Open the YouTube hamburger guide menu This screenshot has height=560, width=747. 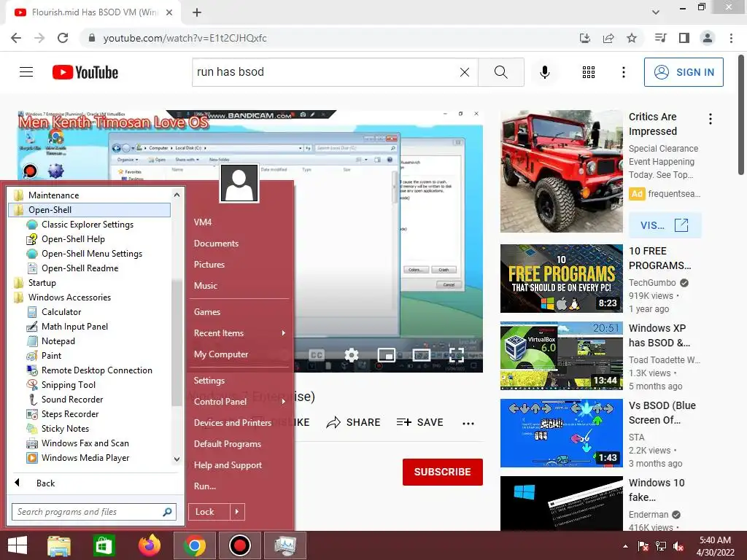coord(26,72)
